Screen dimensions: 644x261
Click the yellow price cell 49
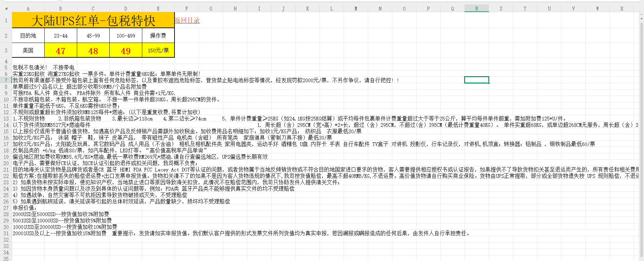126,50
